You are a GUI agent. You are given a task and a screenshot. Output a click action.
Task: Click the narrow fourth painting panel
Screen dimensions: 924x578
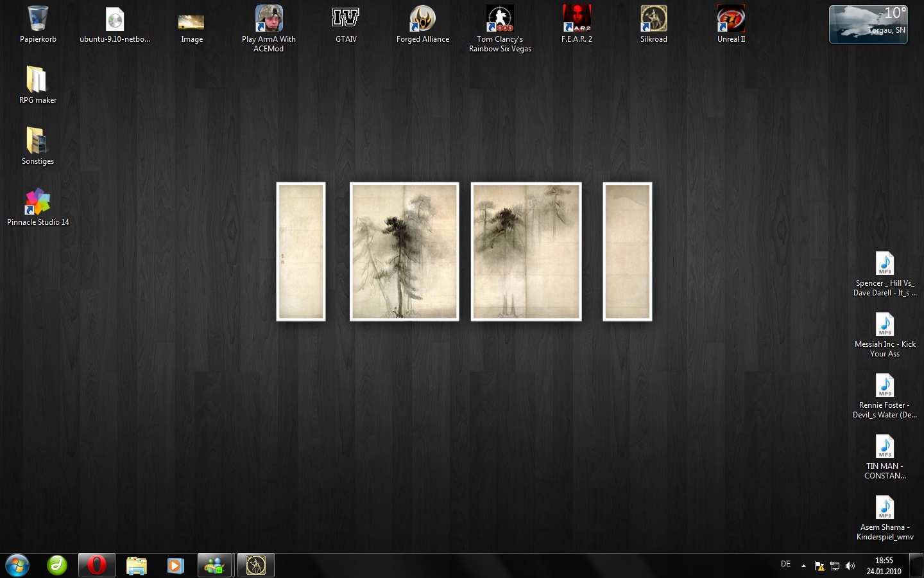(x=628, y=252)
